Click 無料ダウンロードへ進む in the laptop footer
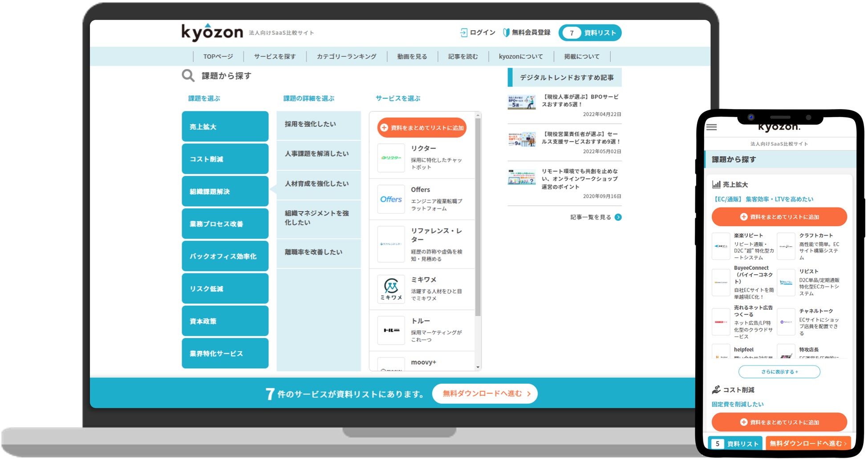Screen dimensions: 868x459 [x=485, y=394]
